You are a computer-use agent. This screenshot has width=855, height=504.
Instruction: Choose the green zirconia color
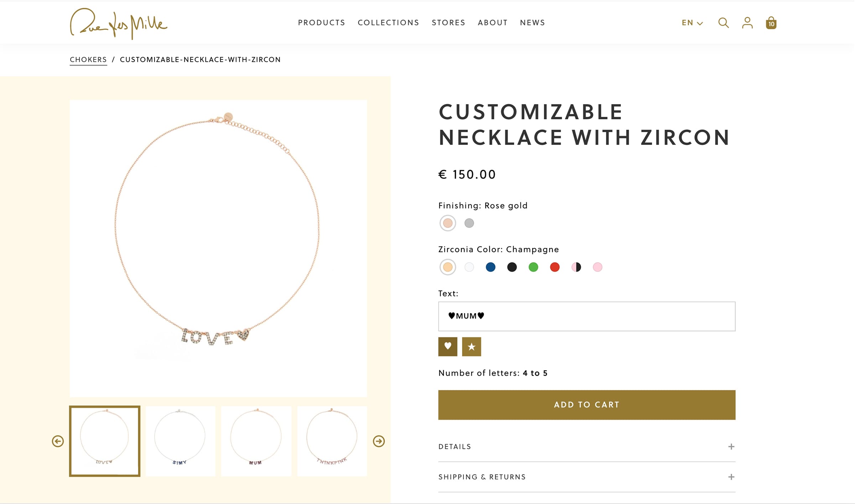(x=533, y=267)
